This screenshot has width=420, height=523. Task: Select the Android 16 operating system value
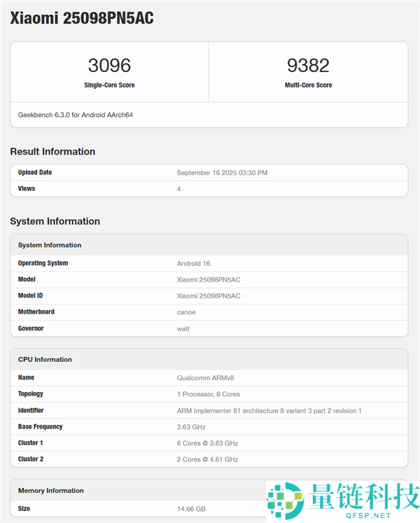point(193,264)
